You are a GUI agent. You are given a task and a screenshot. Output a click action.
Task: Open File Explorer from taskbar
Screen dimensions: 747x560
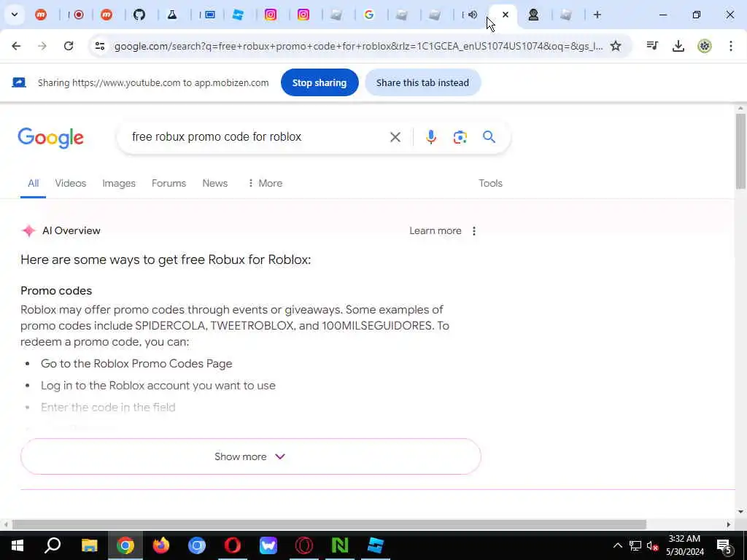89,545
